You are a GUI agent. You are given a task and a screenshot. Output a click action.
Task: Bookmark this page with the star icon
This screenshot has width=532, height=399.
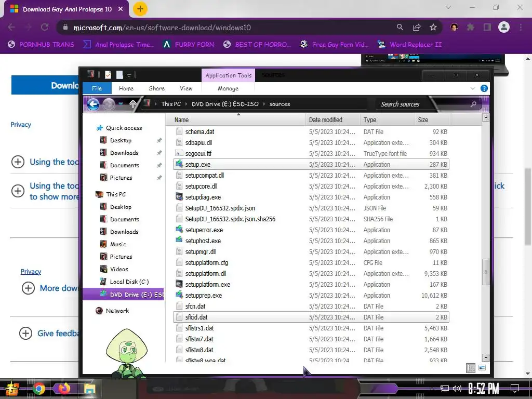point(433,28)
